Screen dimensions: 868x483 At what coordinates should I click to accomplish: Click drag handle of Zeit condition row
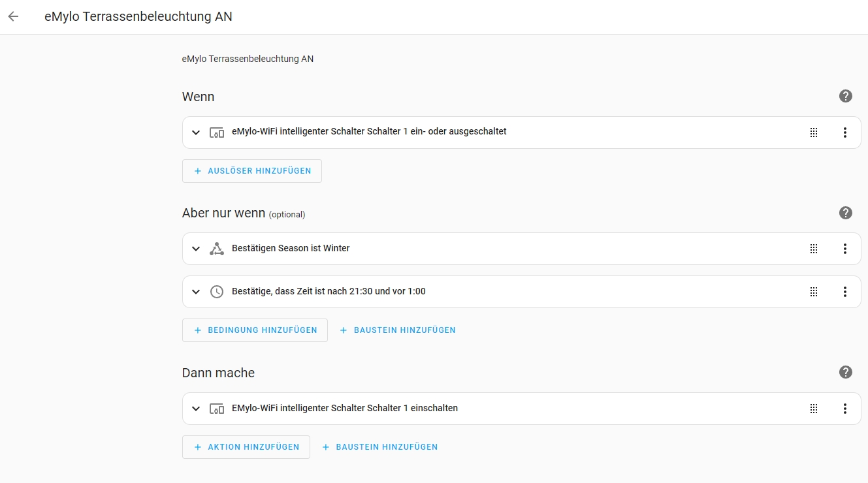(814, 292)
